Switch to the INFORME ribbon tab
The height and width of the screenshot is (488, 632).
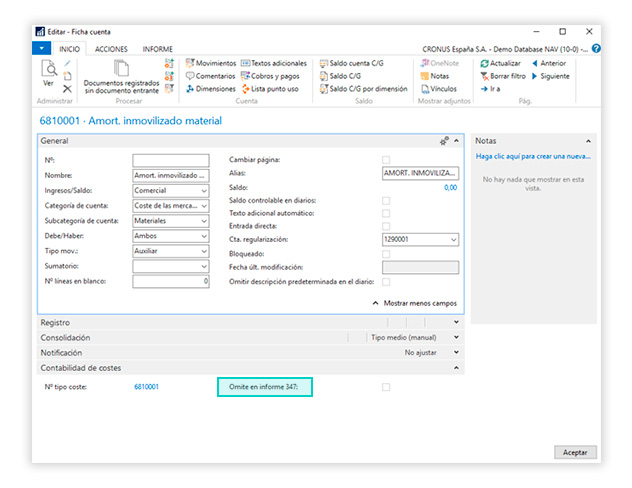157,48
